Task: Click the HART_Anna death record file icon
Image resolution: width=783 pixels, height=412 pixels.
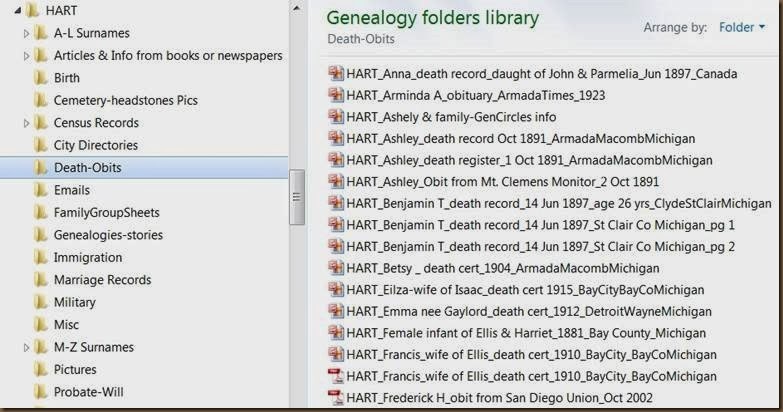Action: coord(336,73)
